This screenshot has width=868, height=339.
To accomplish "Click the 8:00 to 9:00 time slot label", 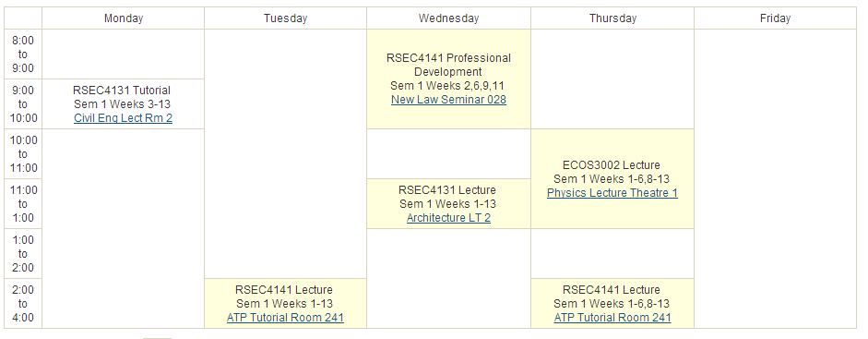I will (23, 54).
